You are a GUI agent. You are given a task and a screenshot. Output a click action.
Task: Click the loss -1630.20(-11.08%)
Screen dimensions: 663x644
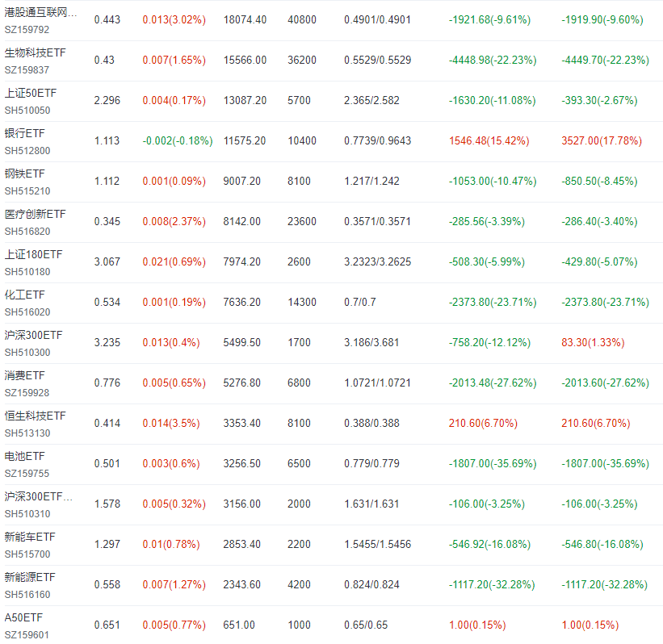(x=492, y=101)
